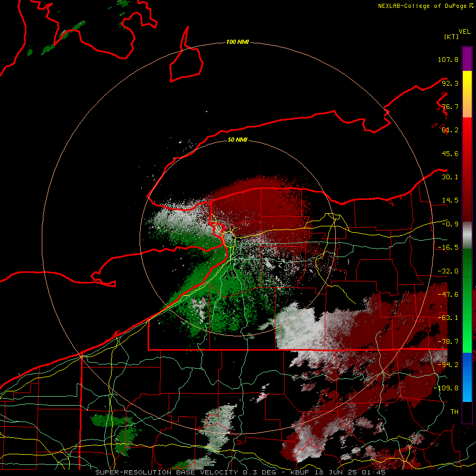Click the [KT] units label
476x476 pixels.
pos(451,36)
